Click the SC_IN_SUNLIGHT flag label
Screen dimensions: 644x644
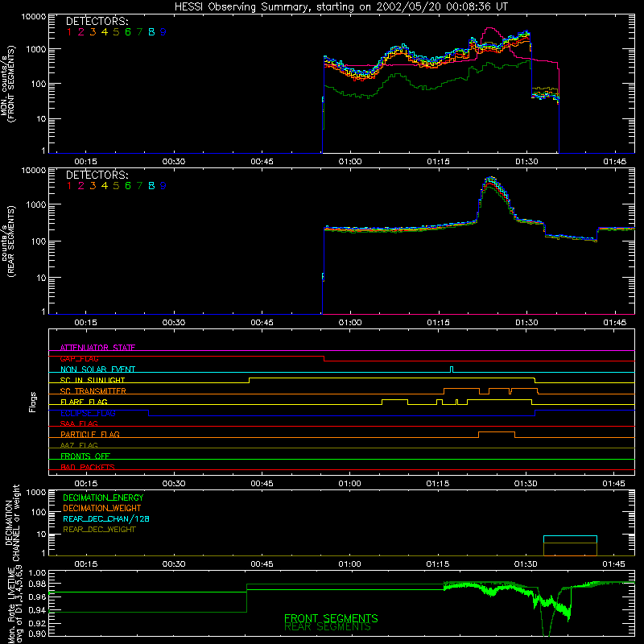pyautogui.click(x=93, y=380)
